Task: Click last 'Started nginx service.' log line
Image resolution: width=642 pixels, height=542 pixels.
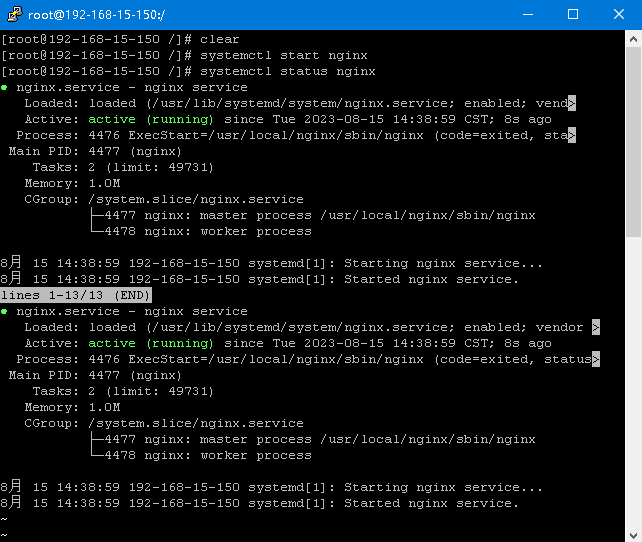Action: (x=260, y=503)
